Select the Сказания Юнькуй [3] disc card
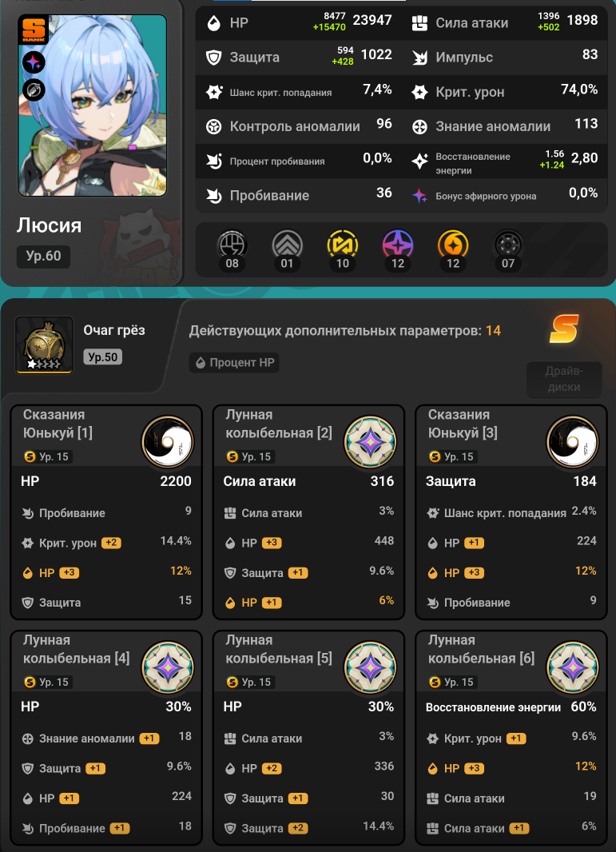 511,512
